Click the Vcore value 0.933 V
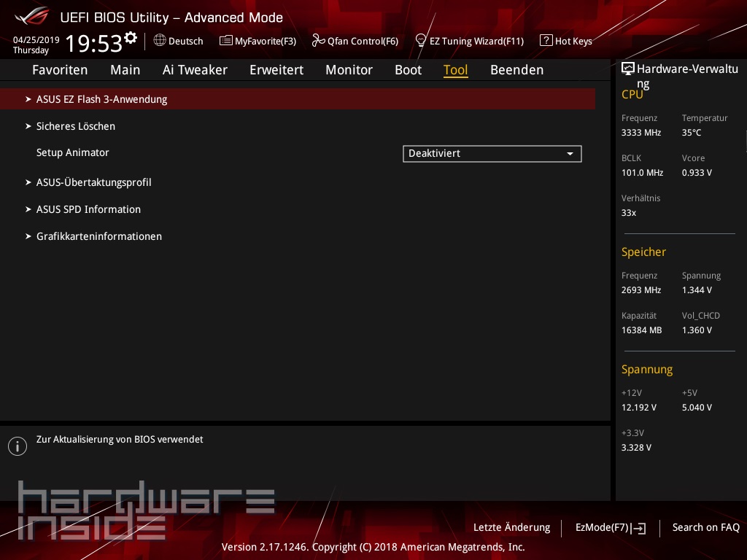This screenshot has width=747, height=560. click(x=697, y=173)
